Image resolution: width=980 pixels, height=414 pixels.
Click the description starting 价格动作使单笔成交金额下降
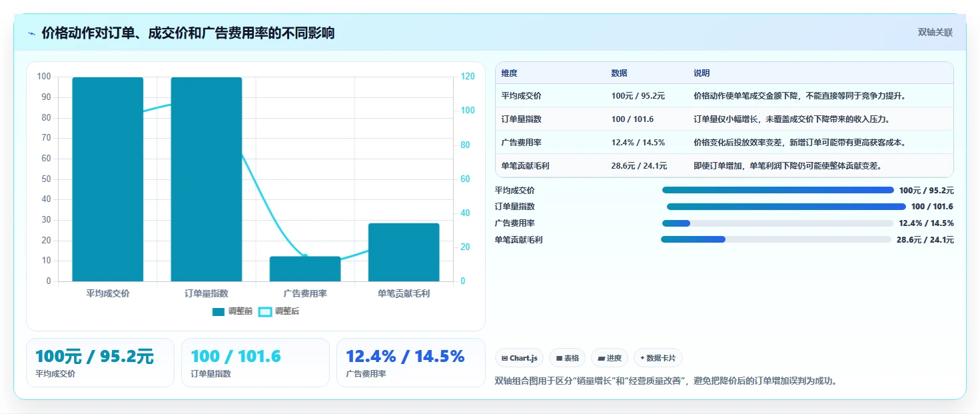[x=799, y=95]
